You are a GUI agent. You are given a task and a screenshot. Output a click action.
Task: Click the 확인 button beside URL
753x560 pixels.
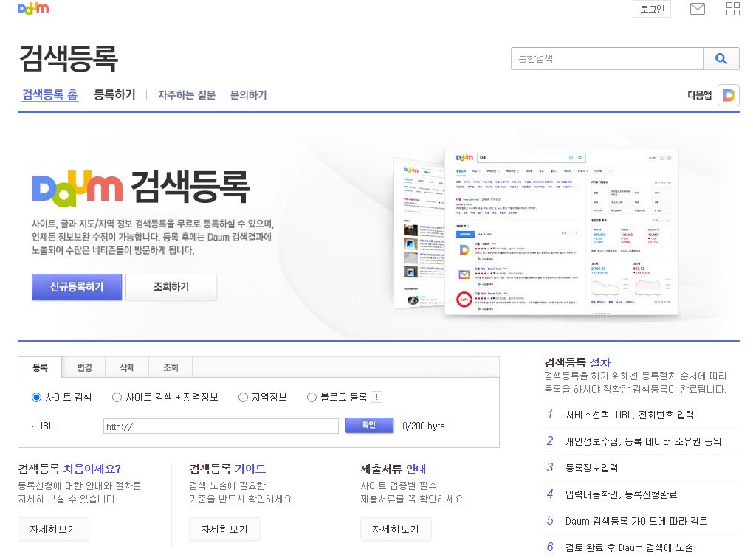(369, 425)
